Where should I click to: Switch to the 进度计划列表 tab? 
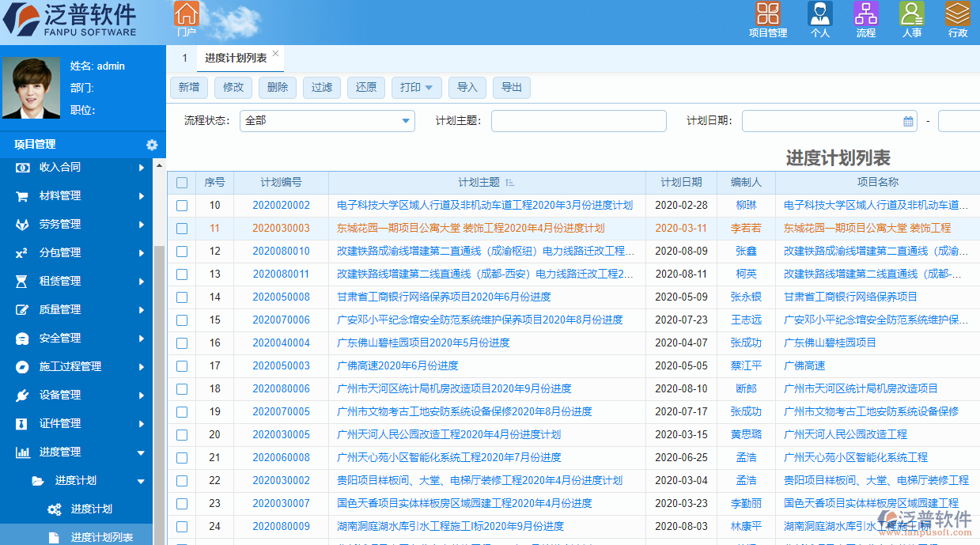point(236,59)
